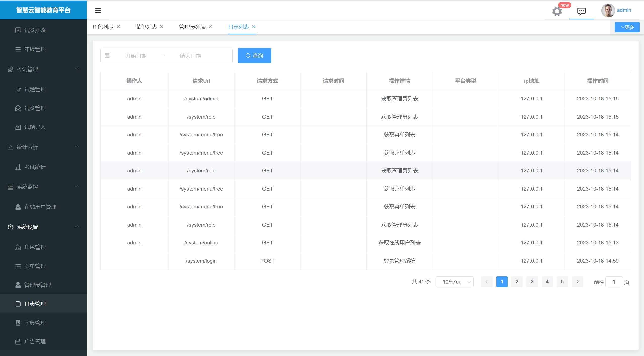Click the calendar icon in date range
This screenshot has width=644, height=356.
[x=107, y=56]
